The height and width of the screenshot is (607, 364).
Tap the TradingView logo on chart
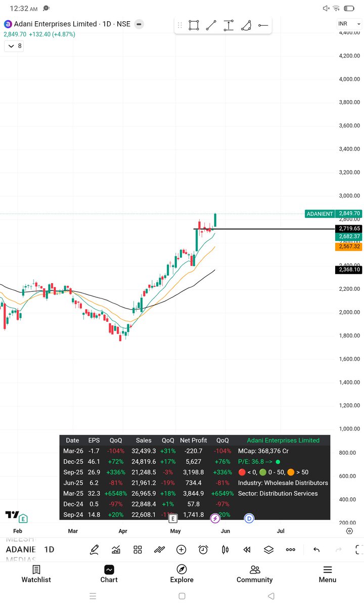[12, 515]
